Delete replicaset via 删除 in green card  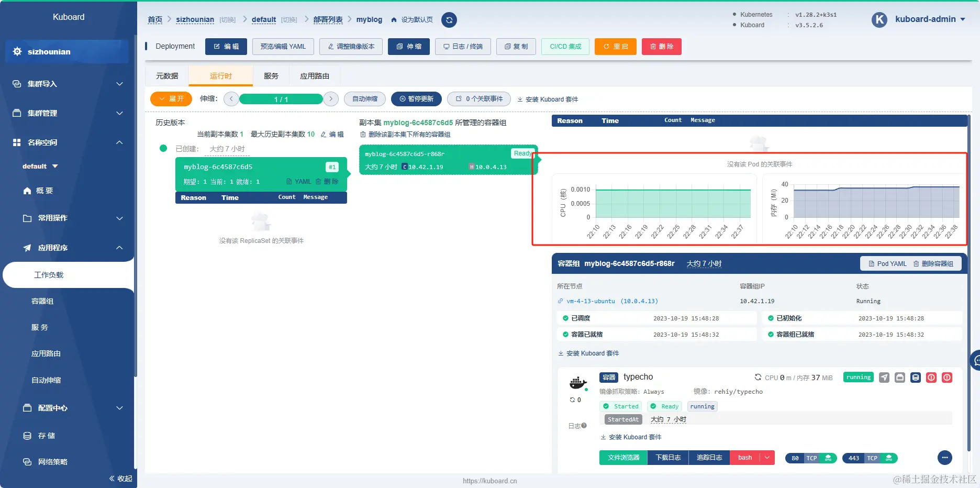(x=327, y=182)
